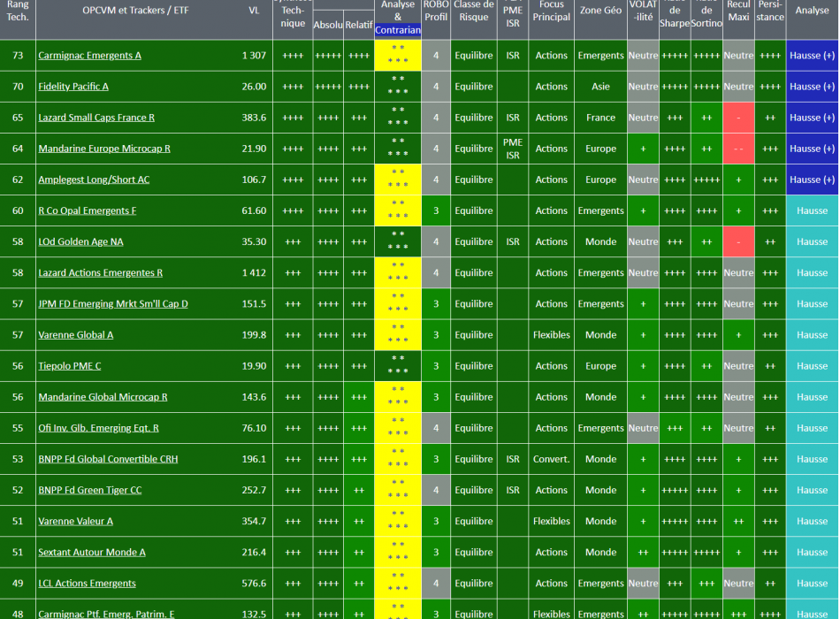The width and height of the screenshot is (840, 619).
Task: Click the Persistance column header
Action: click(770, 11)
